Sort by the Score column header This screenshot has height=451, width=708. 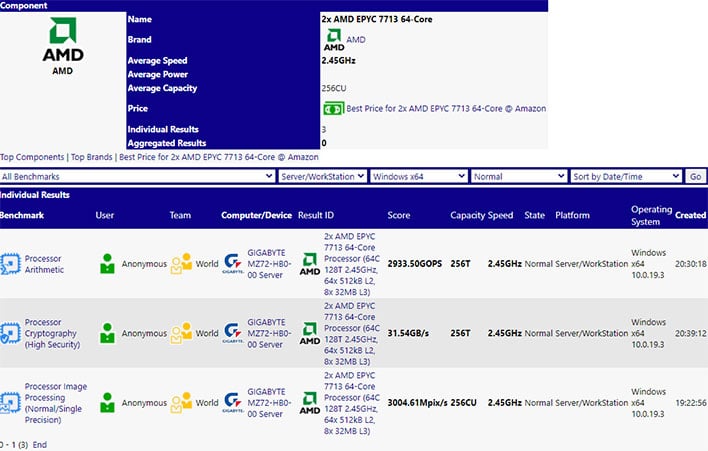[399, 215]
